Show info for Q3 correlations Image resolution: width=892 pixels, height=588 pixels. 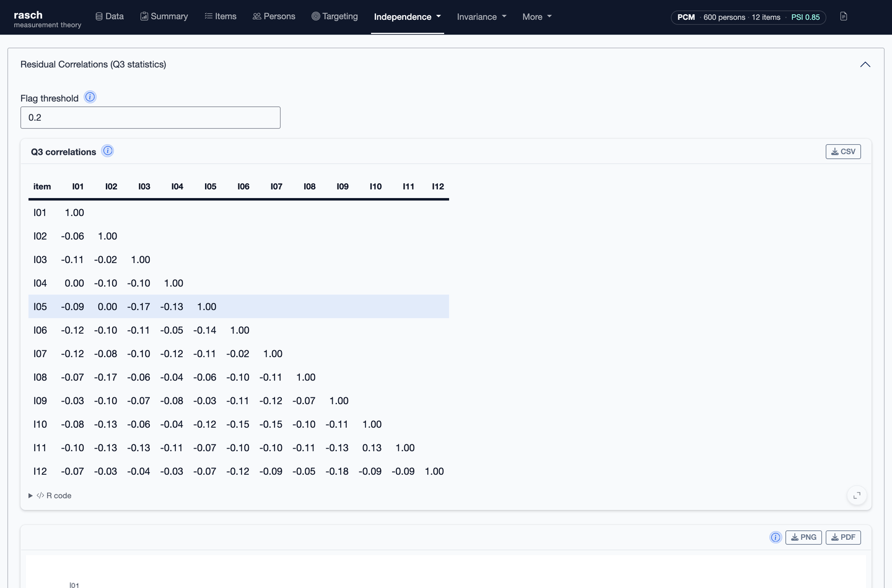(x=108, y=151)
